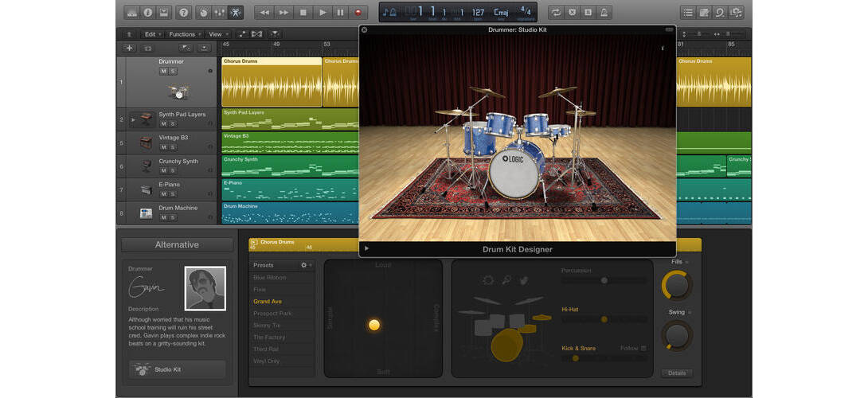Screen dimensions: 868x398
Task: Click the 127 tempo value
Action: pos(478,12)
